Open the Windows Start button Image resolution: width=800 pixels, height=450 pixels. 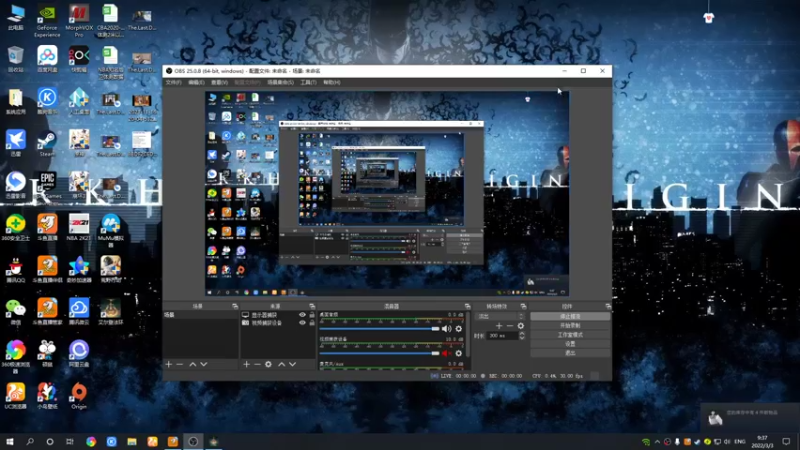point(10,442)
